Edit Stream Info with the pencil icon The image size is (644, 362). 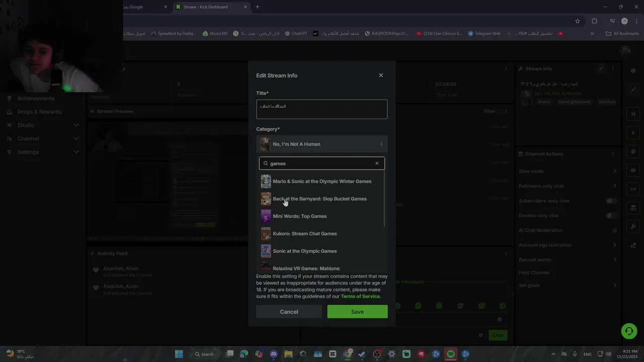tap(601, 69)
